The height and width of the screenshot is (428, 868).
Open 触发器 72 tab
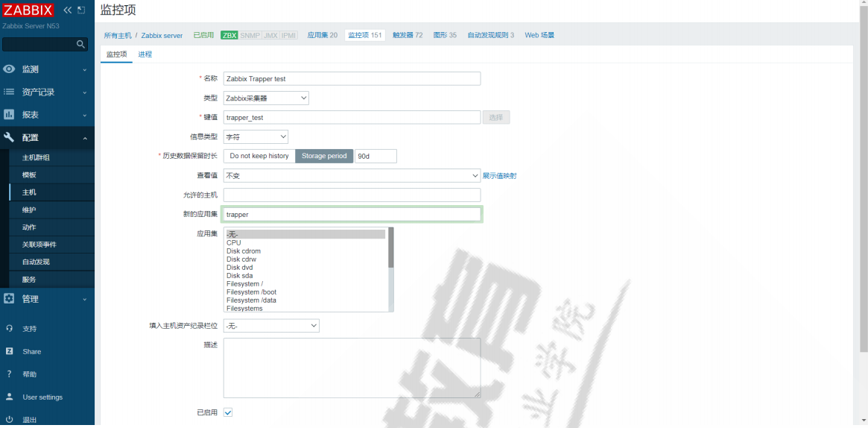point(408,35)
